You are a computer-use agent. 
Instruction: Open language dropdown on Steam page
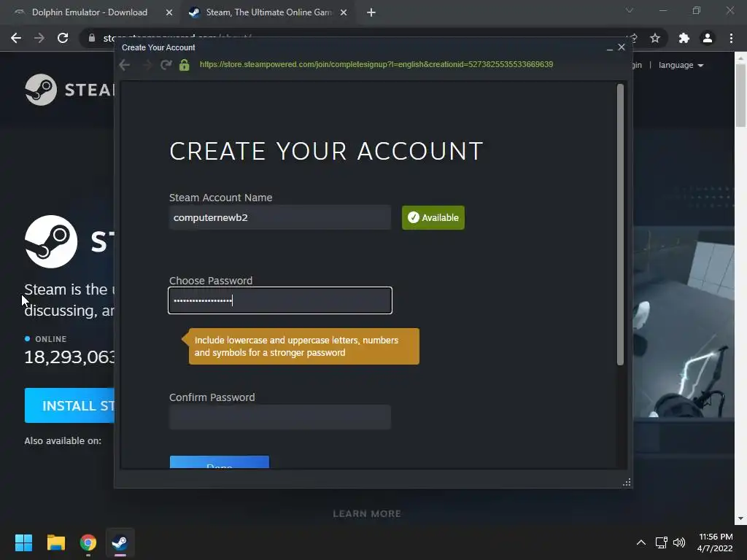click(x=681, y=65)
